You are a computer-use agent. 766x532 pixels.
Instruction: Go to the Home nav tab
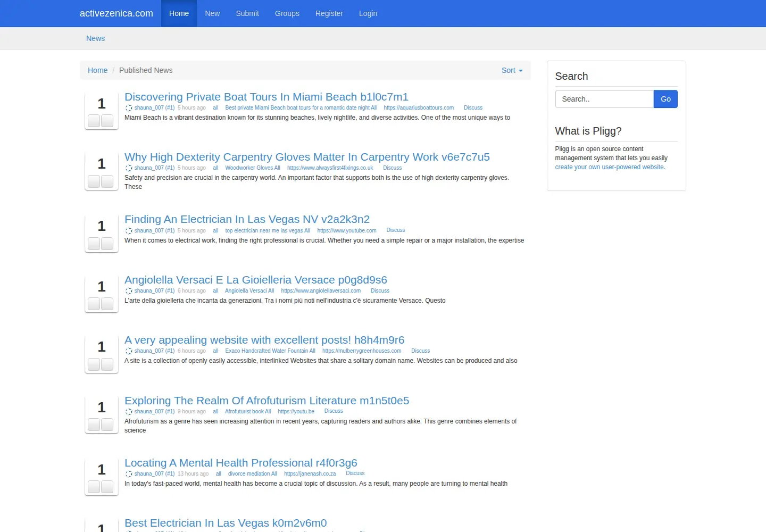[179, 13]
